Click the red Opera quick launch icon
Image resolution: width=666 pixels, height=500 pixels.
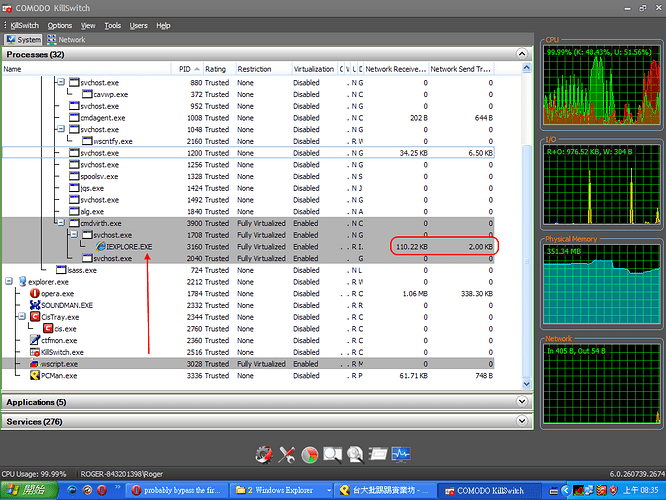pyautogui.click(x=102, y=490)
